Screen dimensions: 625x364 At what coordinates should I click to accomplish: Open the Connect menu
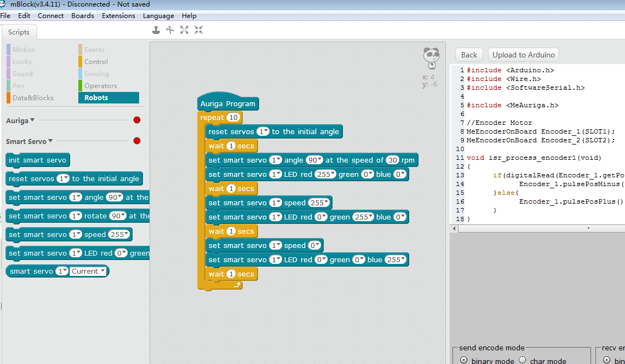tap(50, 15)
